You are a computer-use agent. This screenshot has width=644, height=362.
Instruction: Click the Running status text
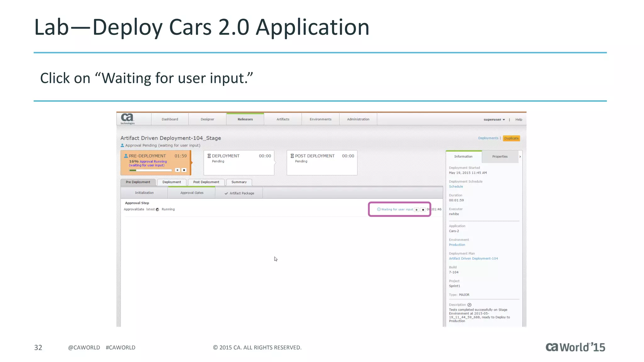click(x=168, y=209)
